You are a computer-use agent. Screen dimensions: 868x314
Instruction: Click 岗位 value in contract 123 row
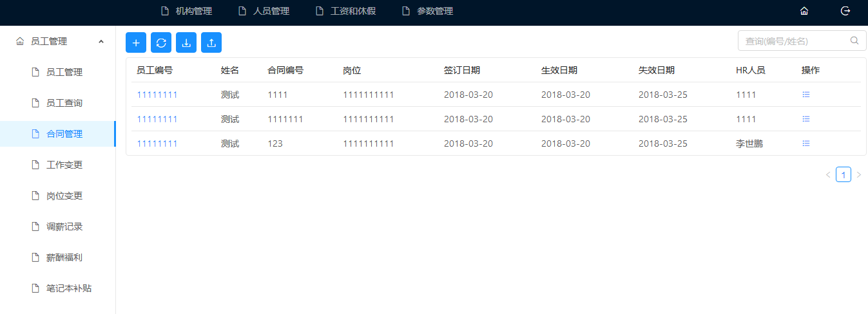(x=368, y=143)
